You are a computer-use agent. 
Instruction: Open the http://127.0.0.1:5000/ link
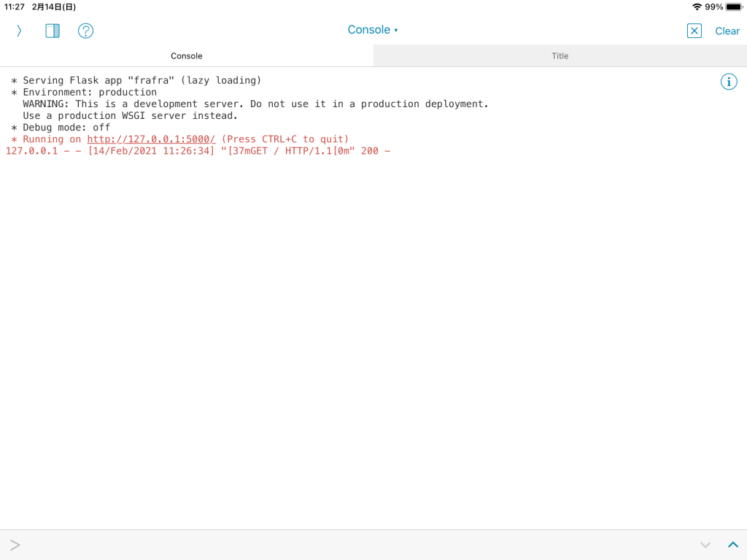pos(151,139)
